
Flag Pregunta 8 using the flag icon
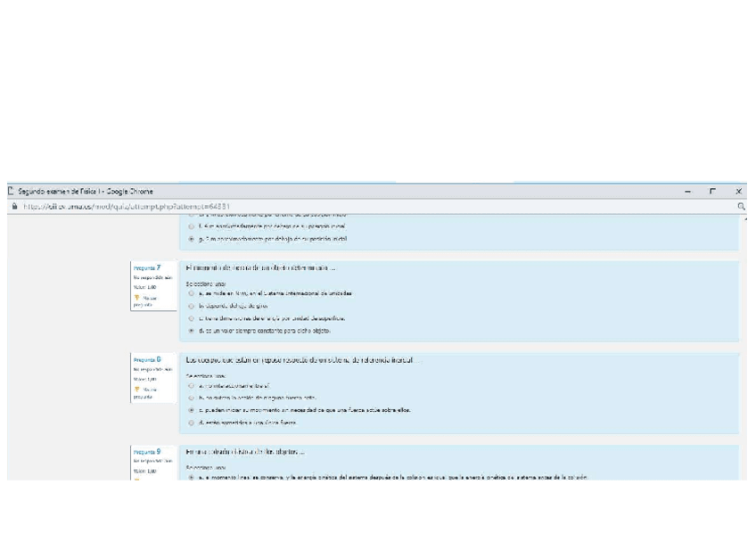click(x=136, y=389)
